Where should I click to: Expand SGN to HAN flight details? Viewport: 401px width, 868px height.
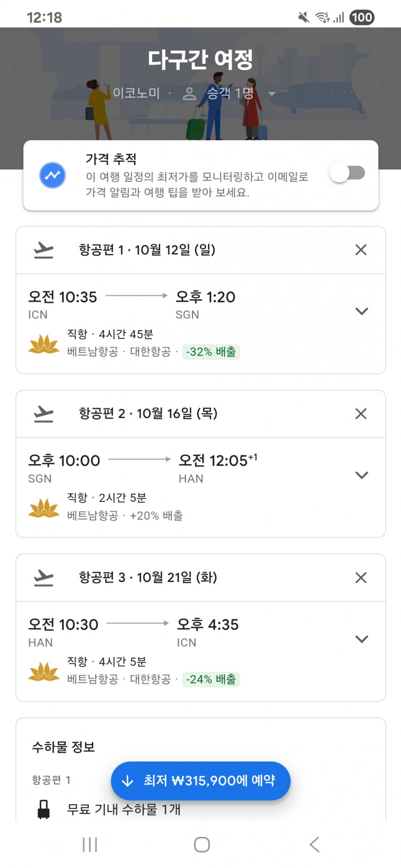point(361,475)
